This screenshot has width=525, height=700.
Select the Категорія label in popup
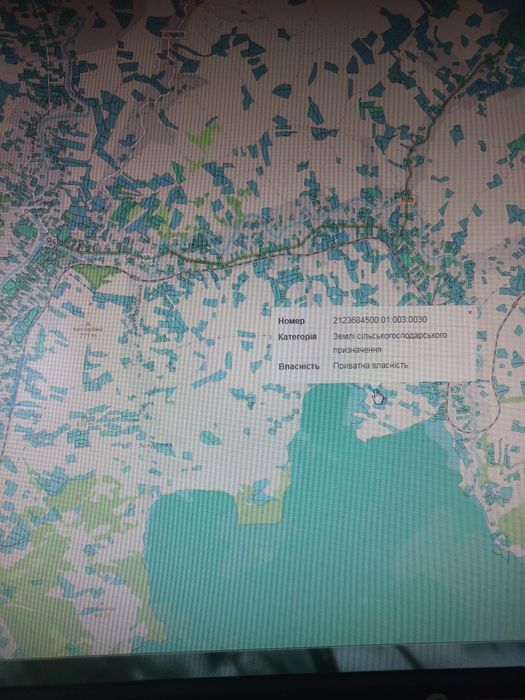tap(297, 337)
